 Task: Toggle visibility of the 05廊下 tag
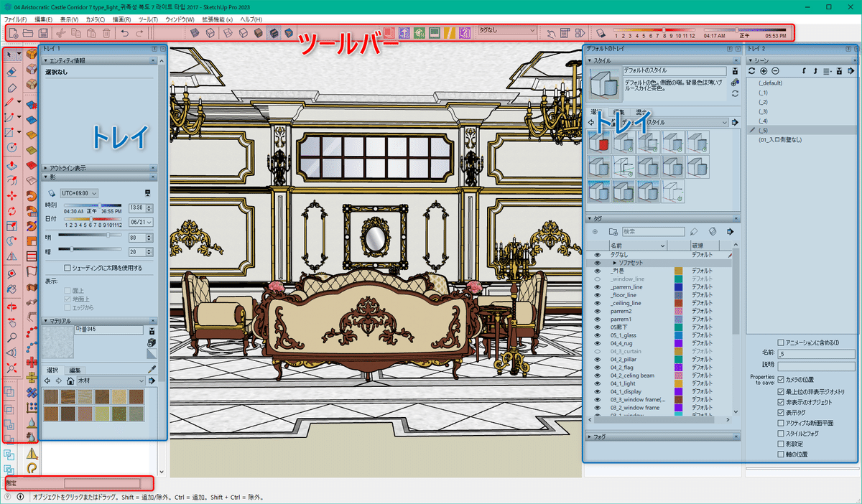(597, 327)
